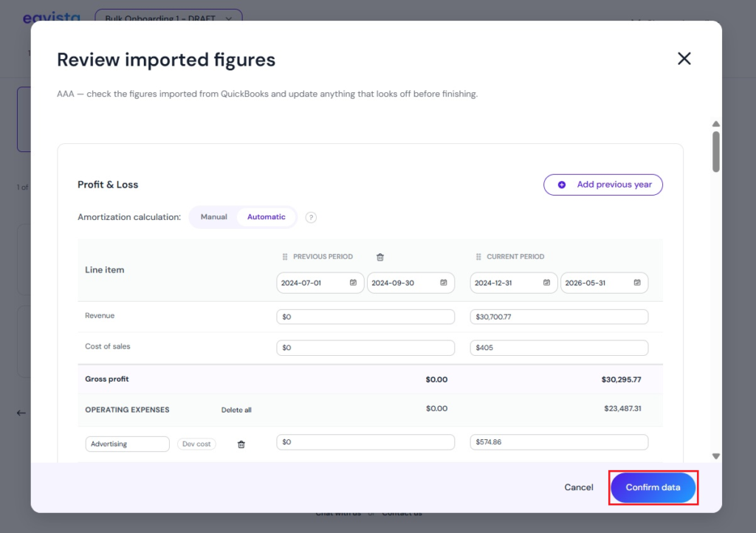Click the dialog scrollbar up arrow
This screenshot has height=533, width=756.
(x=716, y=124)
